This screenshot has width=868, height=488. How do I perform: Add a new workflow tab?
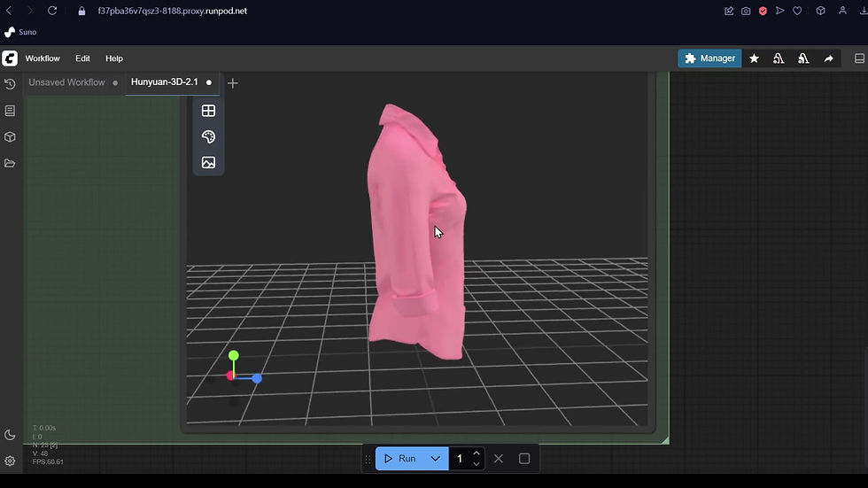tap(232, 83)
